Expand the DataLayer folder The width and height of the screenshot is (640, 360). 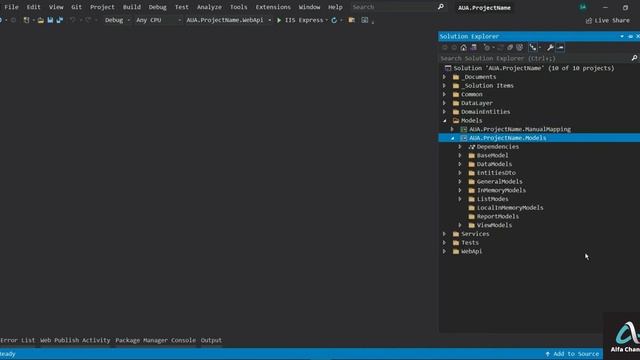(444, 103)
